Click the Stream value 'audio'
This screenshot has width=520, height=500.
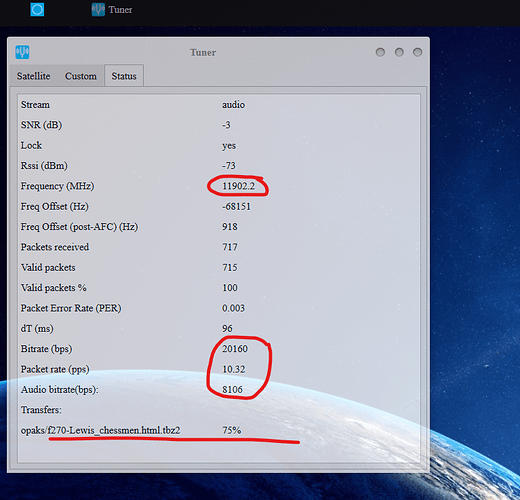coord(233,105)
